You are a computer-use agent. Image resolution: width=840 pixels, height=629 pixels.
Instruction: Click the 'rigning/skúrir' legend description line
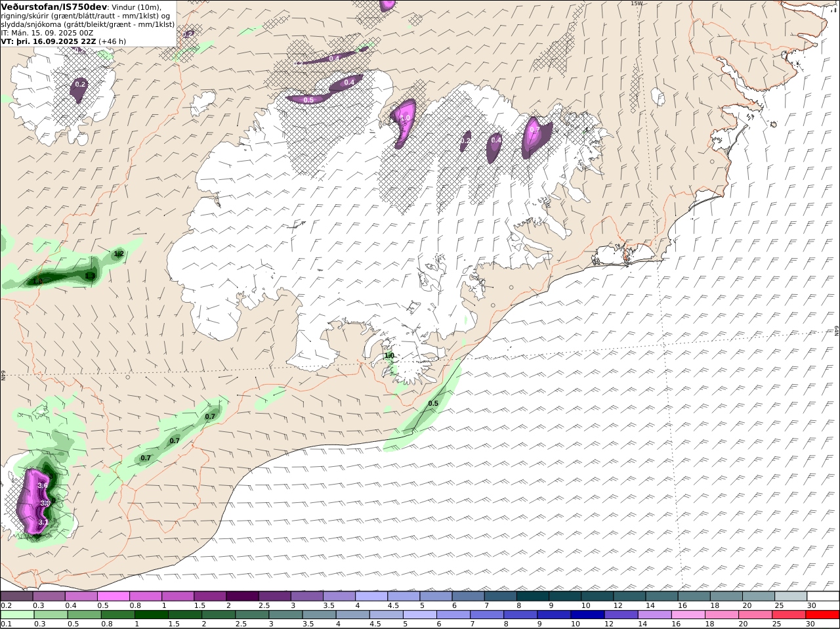[x=85, y=16]
